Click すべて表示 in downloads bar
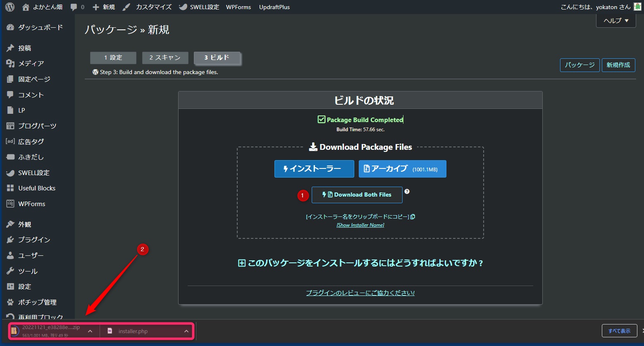 point(619,331)
